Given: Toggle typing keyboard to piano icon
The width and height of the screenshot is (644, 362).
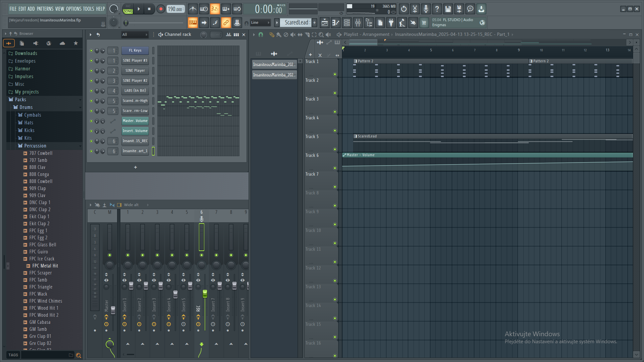Looking at the screenshot, I should [193, 23].
